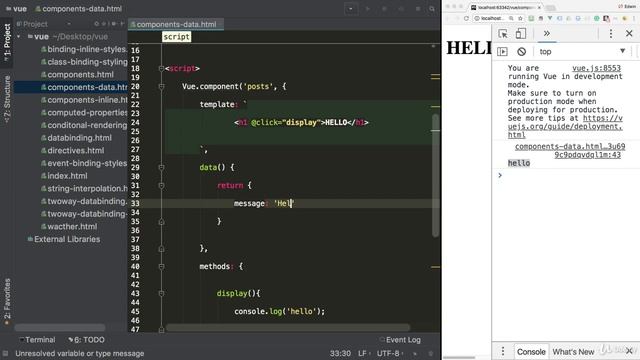Clear the console with the ban icon
The image size is (640, 360).
click(x=521, y=51)
